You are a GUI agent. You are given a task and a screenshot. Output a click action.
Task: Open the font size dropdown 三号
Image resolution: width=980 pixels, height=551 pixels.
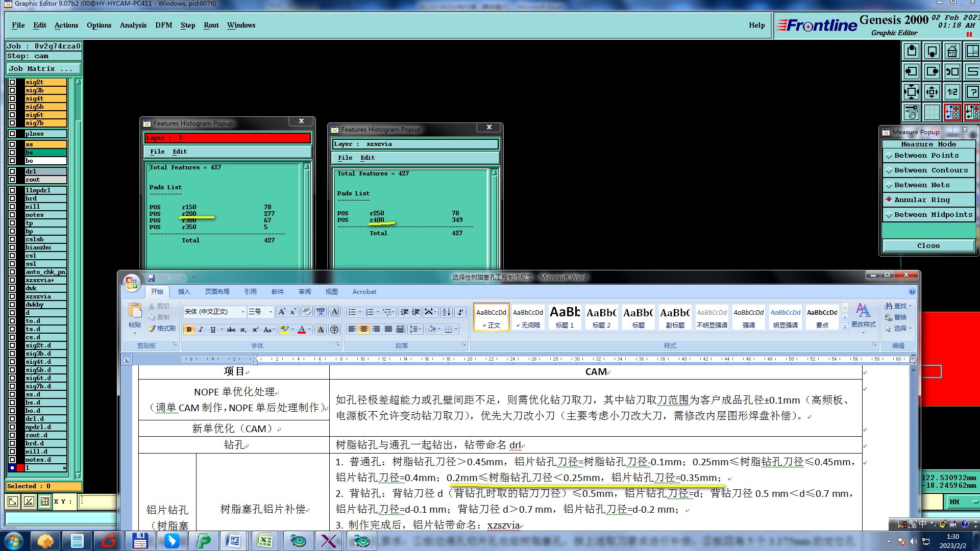tap(271, 312)
